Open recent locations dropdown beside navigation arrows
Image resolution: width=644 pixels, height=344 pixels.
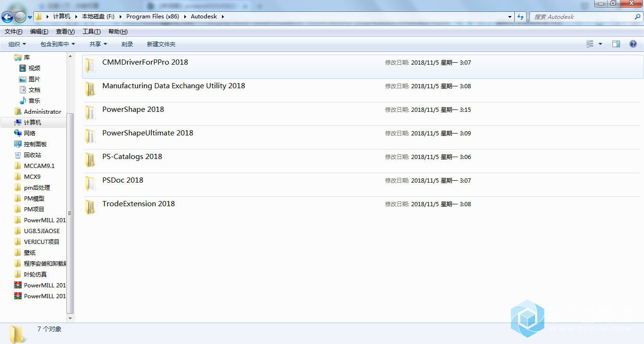click(30, 17)
